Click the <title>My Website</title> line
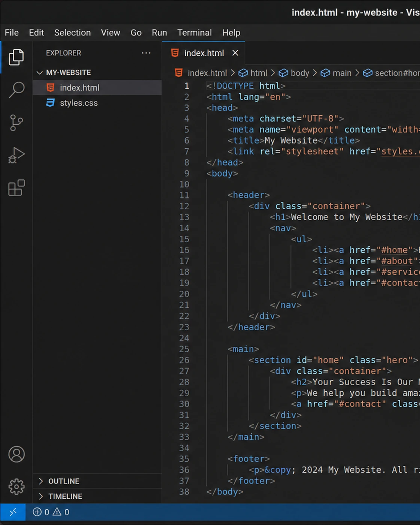Image resolution: width=420 pixels, height=525 pixels. click(x=293, y=140)
